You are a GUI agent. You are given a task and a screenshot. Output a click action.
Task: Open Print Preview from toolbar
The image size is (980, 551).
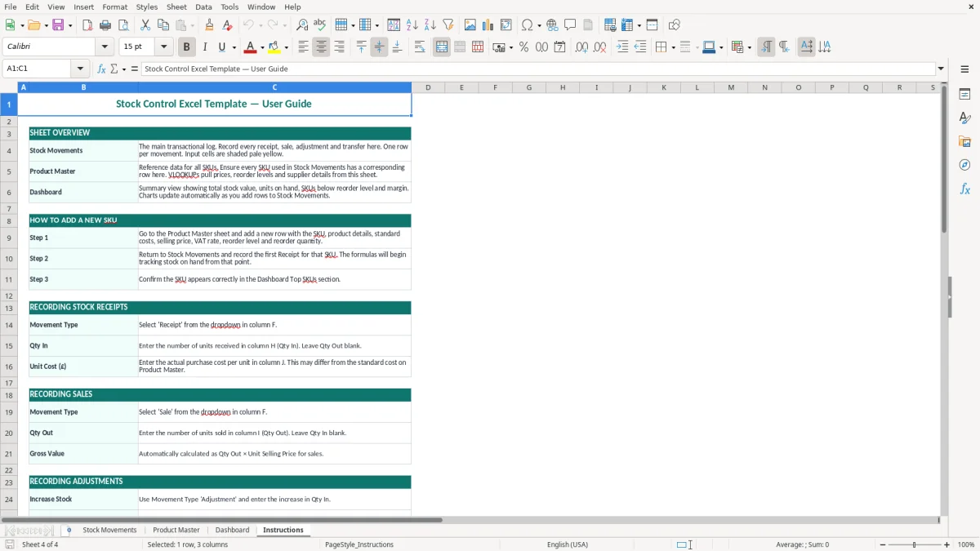(123, 25)
